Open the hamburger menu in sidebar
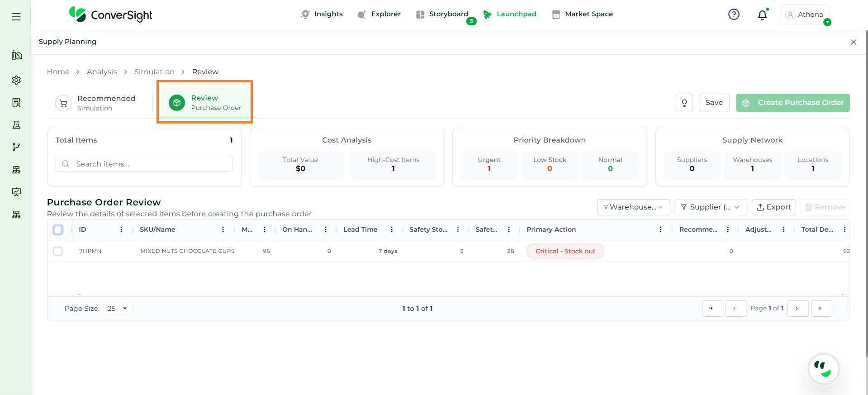868x395 pixels. pos(16,17)
